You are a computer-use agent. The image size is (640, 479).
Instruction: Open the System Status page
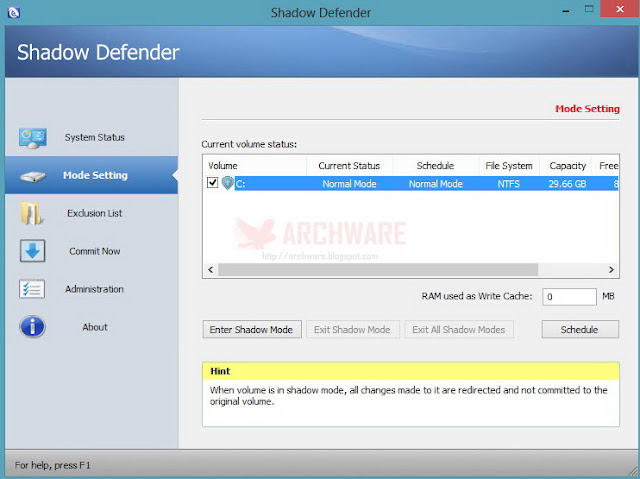[91, 137]
